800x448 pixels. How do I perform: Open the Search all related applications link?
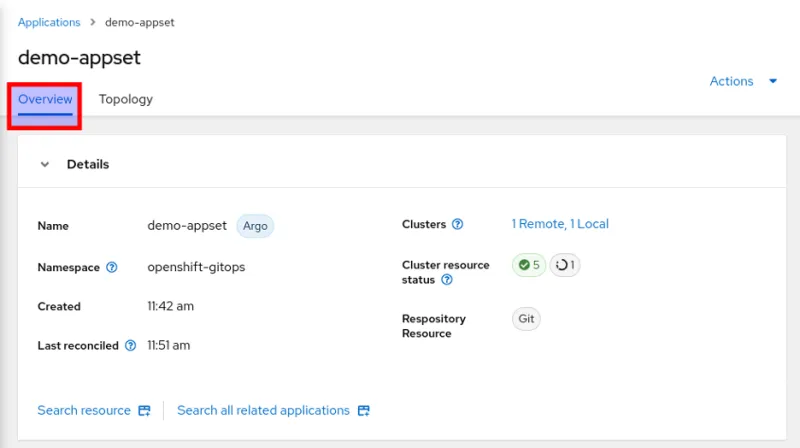[263, 410]
